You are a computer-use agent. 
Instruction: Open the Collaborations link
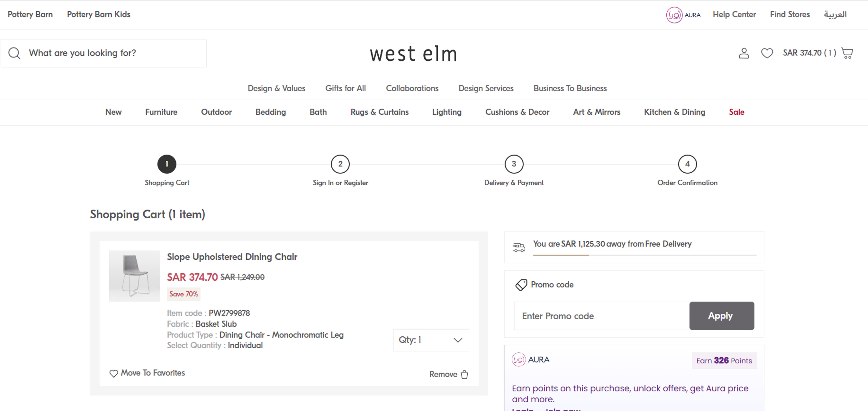pyautogui.click(x=412, y=88)
